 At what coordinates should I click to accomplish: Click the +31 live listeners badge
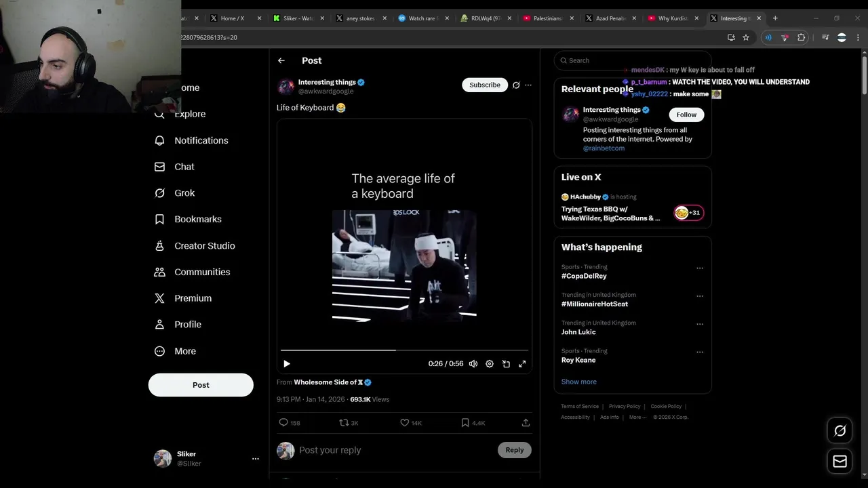688,213
